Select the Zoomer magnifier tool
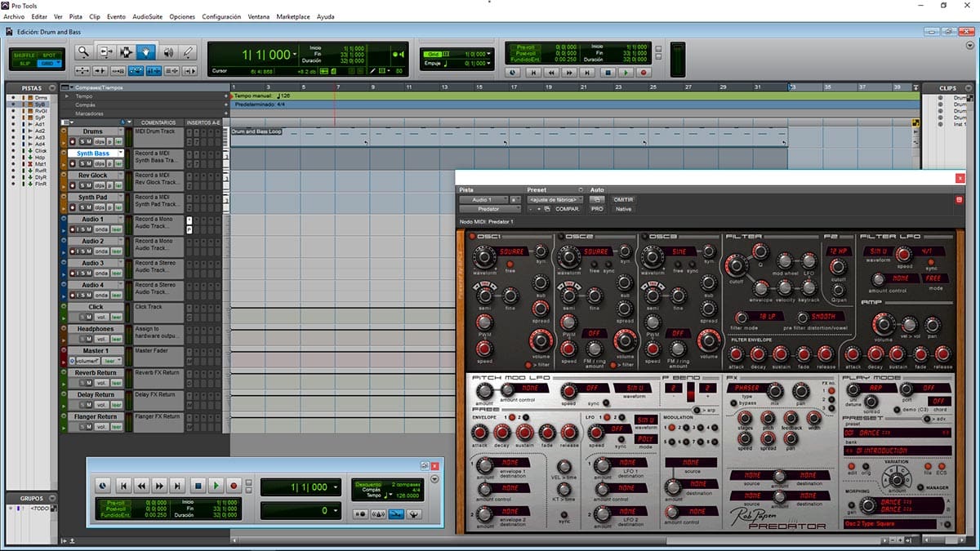Viewport: 980px width, 551px height. point(83,51)
